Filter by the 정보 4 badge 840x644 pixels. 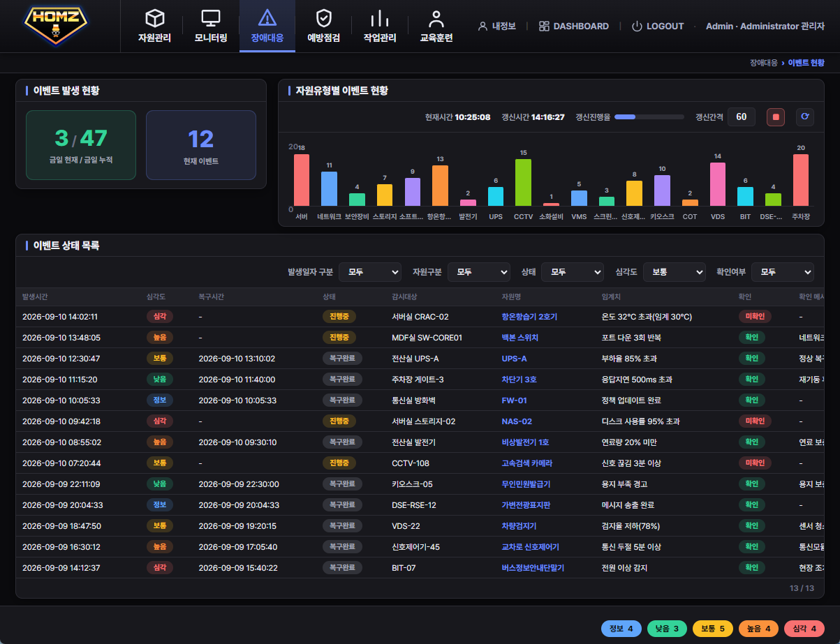click(x=621, y=629)
